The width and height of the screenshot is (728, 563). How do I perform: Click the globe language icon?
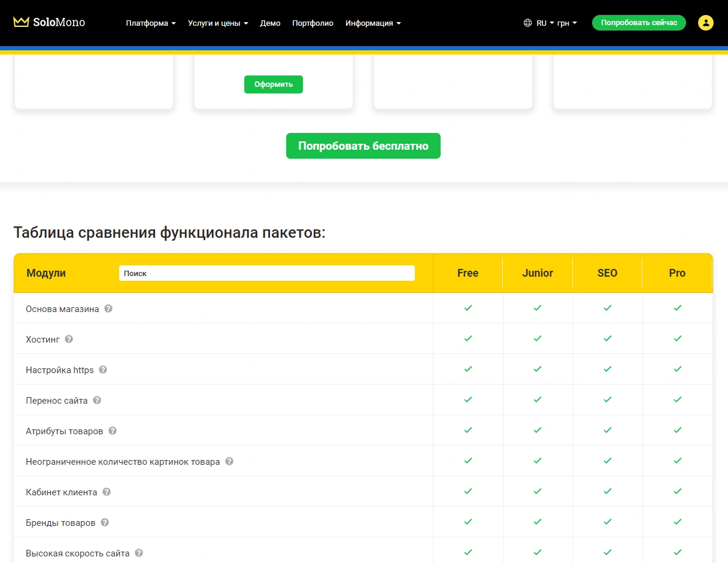(x=527, y=23)
